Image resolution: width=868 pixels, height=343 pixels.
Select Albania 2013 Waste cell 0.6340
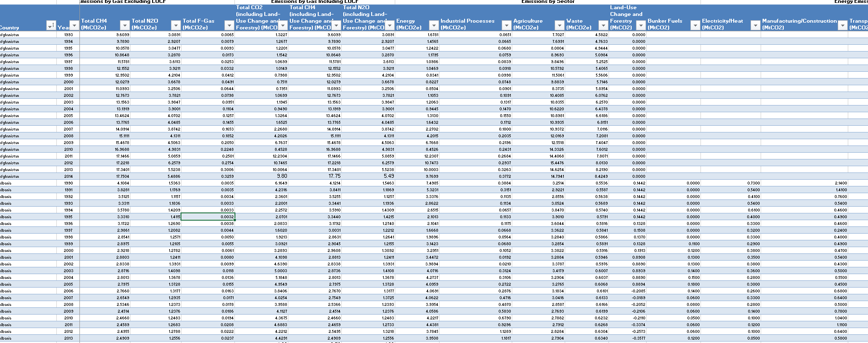pos(587,338)
